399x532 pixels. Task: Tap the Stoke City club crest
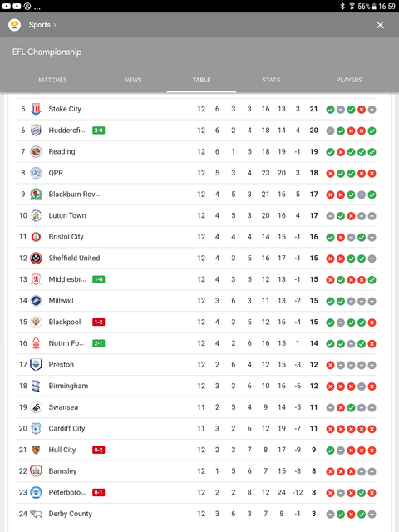tap(36, 109)
